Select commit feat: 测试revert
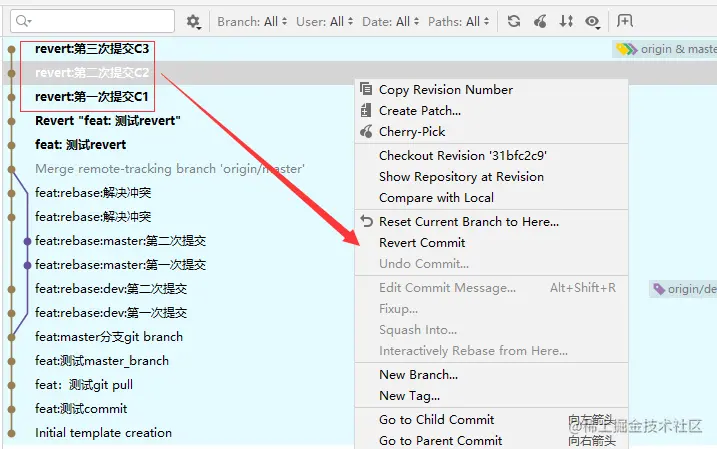 pyautogui.click(x=80, y=144)
